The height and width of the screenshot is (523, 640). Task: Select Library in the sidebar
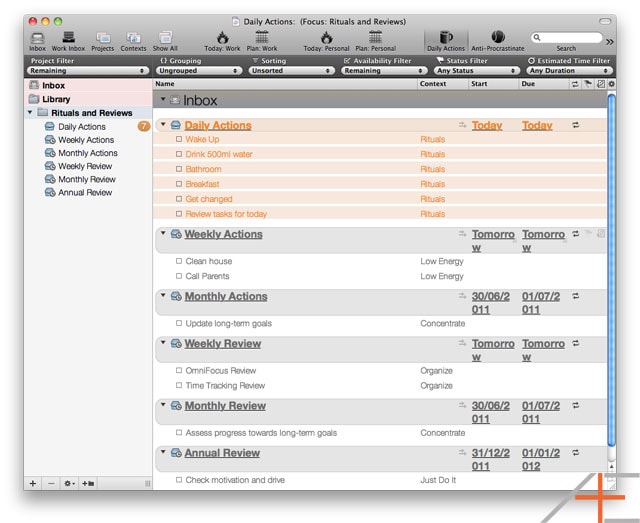point(88,99)
